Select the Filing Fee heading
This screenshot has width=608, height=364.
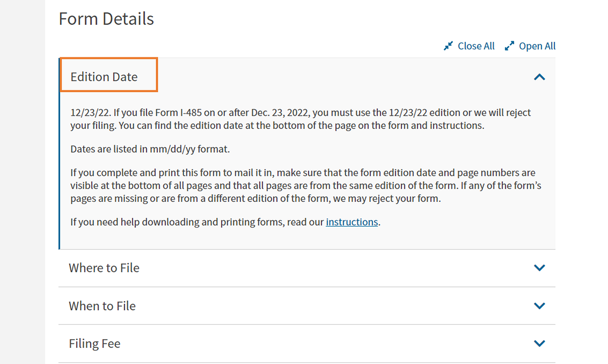pyautogui.click(x=95, y=344)
